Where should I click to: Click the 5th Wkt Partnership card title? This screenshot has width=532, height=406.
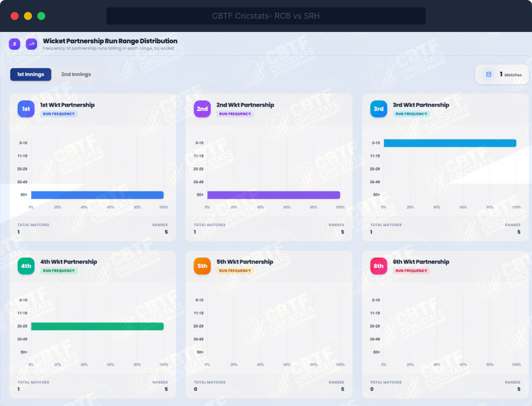tap(245, 262)
